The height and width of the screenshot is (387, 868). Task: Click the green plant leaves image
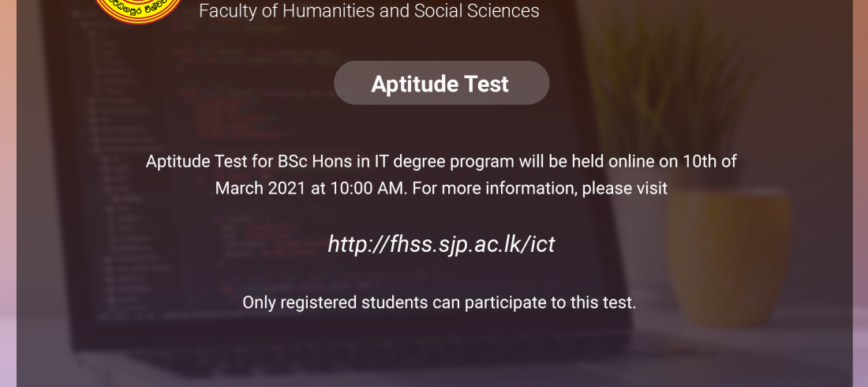point(671,95)
